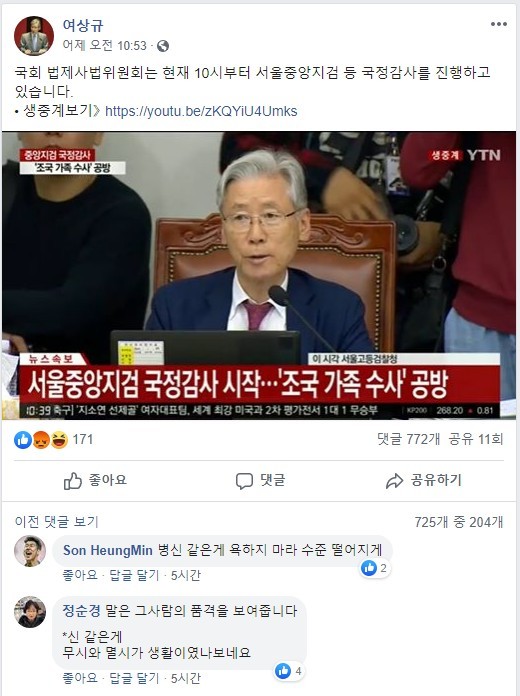Open the 댓글 772개 comment count

[409, 439]
